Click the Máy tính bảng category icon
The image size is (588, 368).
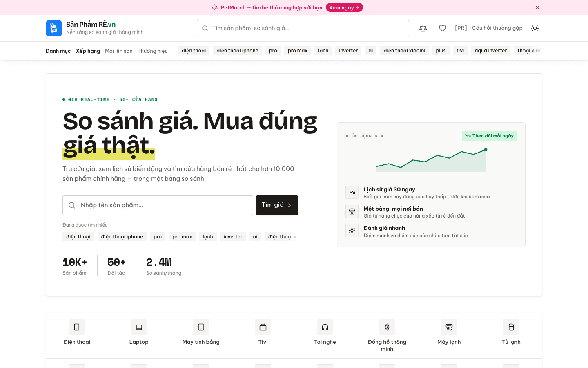point(201,327)
